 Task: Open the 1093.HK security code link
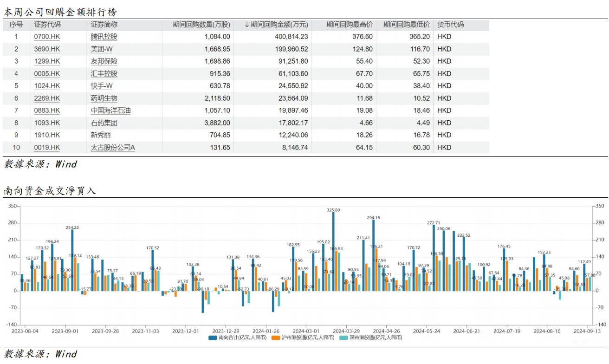tap(47, 123)
